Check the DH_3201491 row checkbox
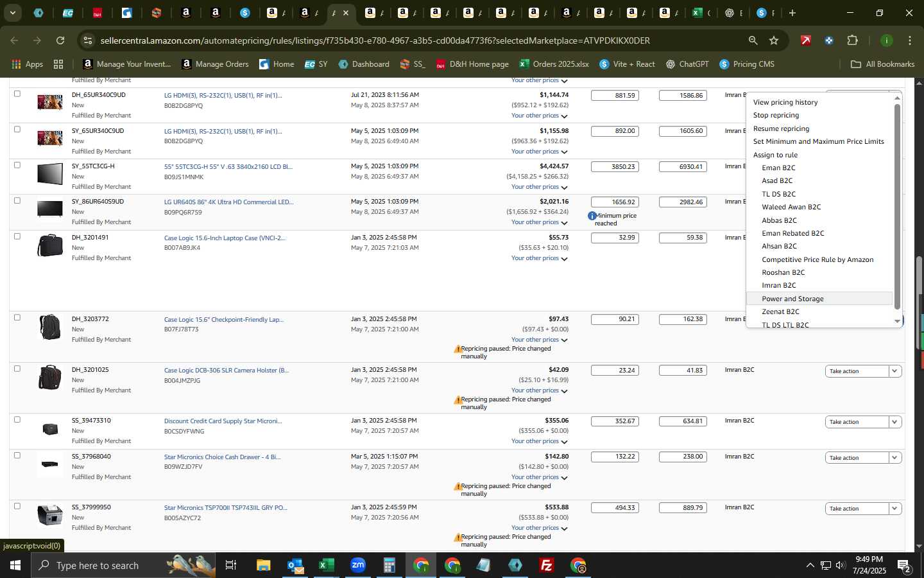This screenshot has width=924, height=578. click(x=17, y=236)
